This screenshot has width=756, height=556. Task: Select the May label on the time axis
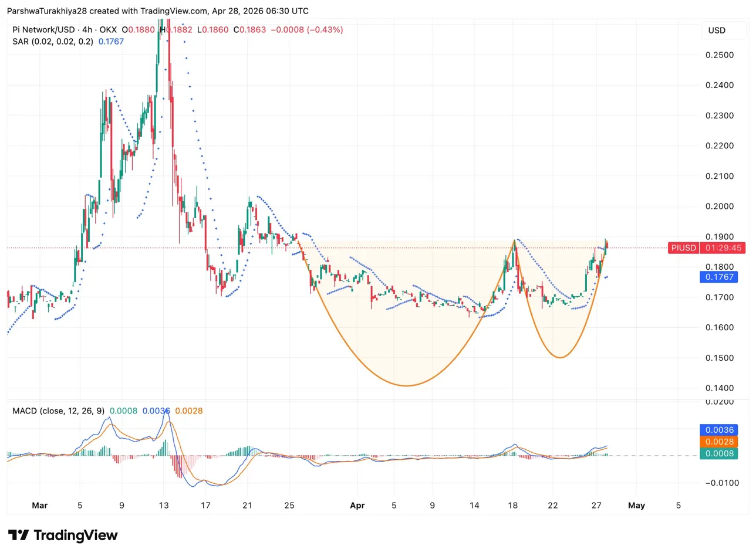(x=636, y=505)
